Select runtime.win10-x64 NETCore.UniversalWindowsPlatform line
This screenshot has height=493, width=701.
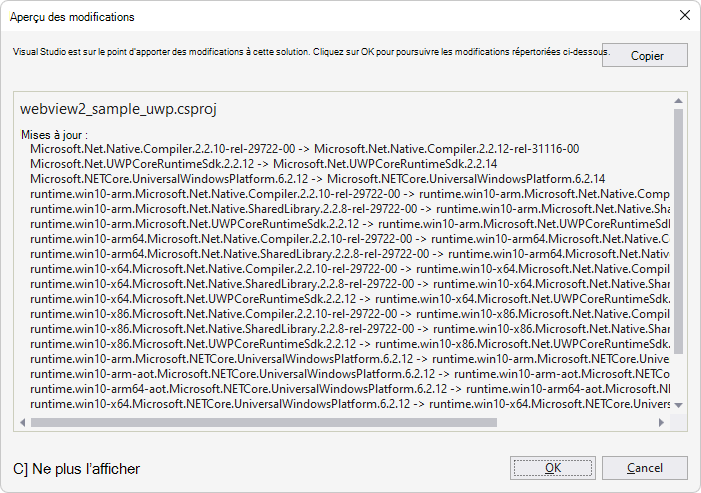[350, 404]
